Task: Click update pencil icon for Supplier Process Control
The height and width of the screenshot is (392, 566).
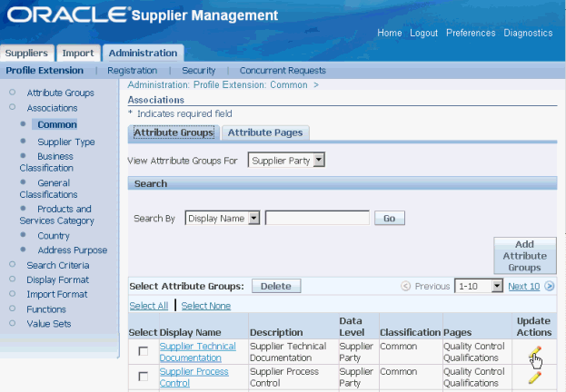Action: tap(534, 377)
